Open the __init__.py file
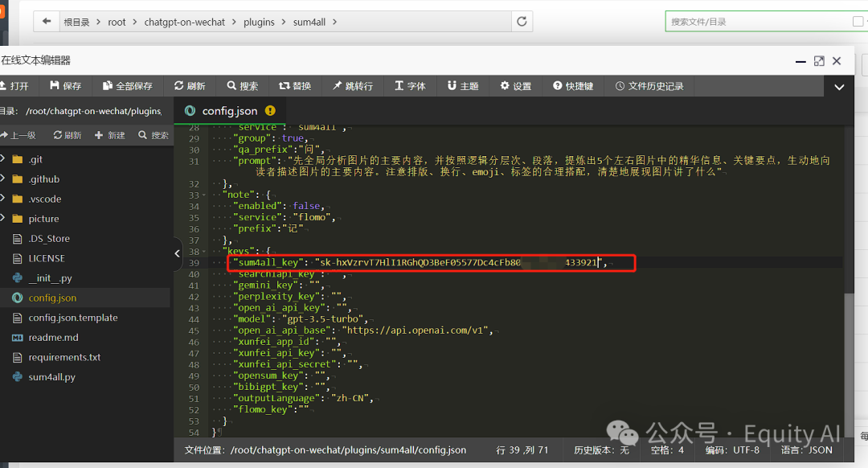Viewport: 868px width, 468px height. coord(50,278)
